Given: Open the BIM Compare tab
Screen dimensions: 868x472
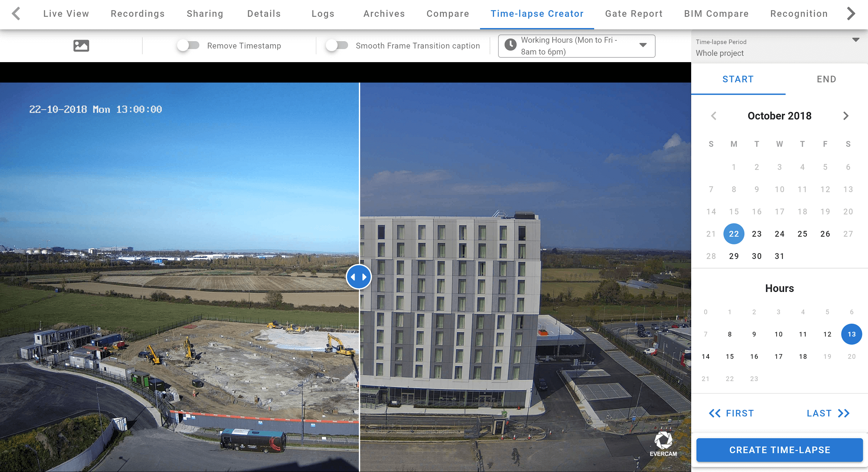Looking at the screenshot, I should pyautogui.click(x=716, y=14).
